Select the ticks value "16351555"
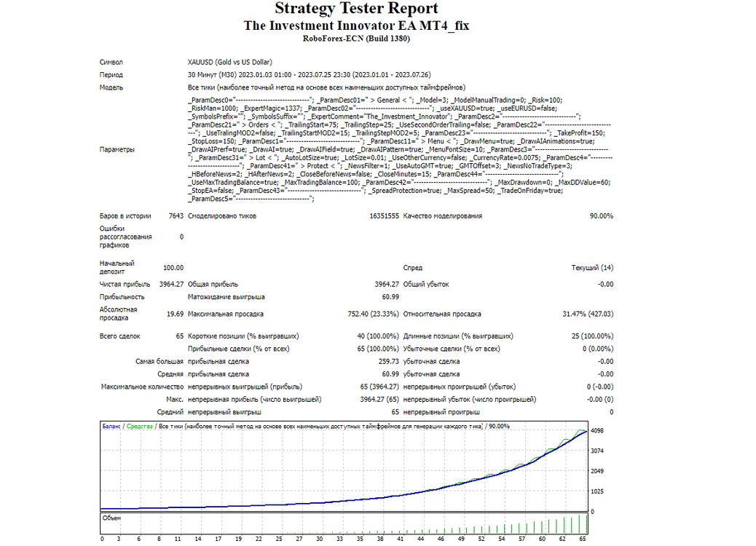756x546 pixels. [x=385, y=216]
